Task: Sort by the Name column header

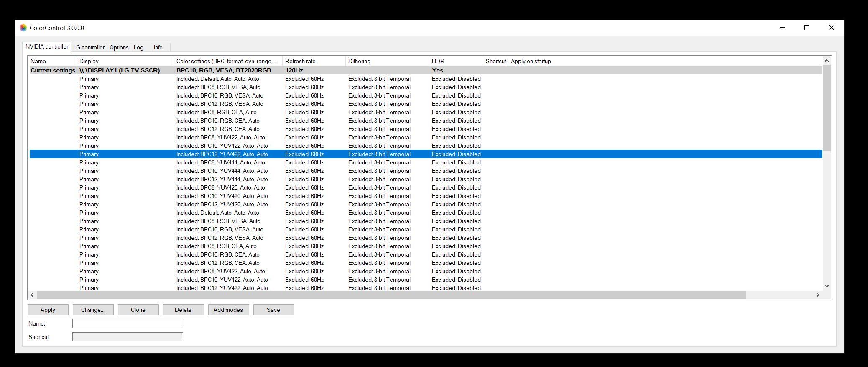Action: pos(53,61)
